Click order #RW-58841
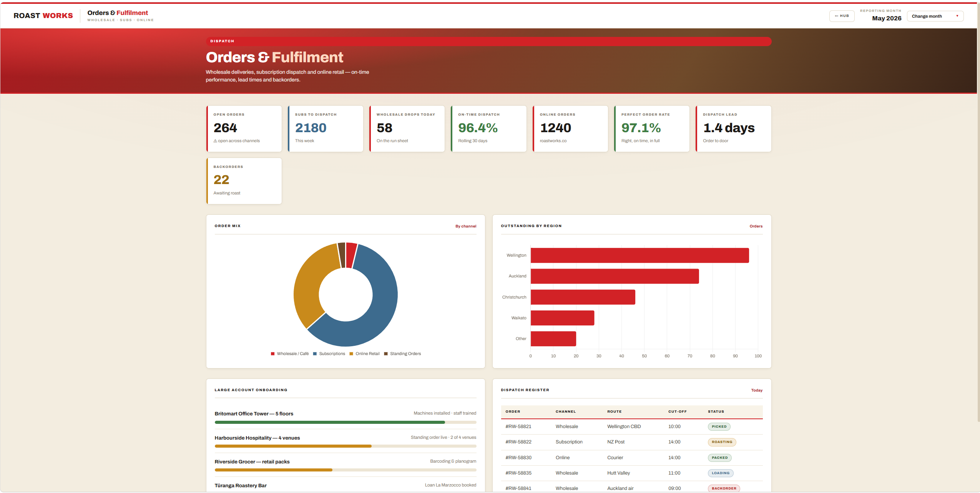The height and width of the screenshot is (493, 980). [x=518, y=488]
